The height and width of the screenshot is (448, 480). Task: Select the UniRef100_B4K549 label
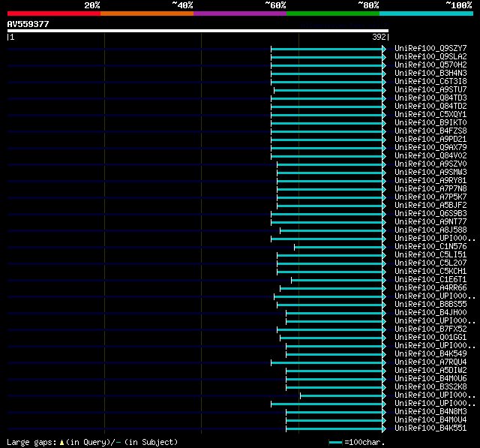pos(430,354)
